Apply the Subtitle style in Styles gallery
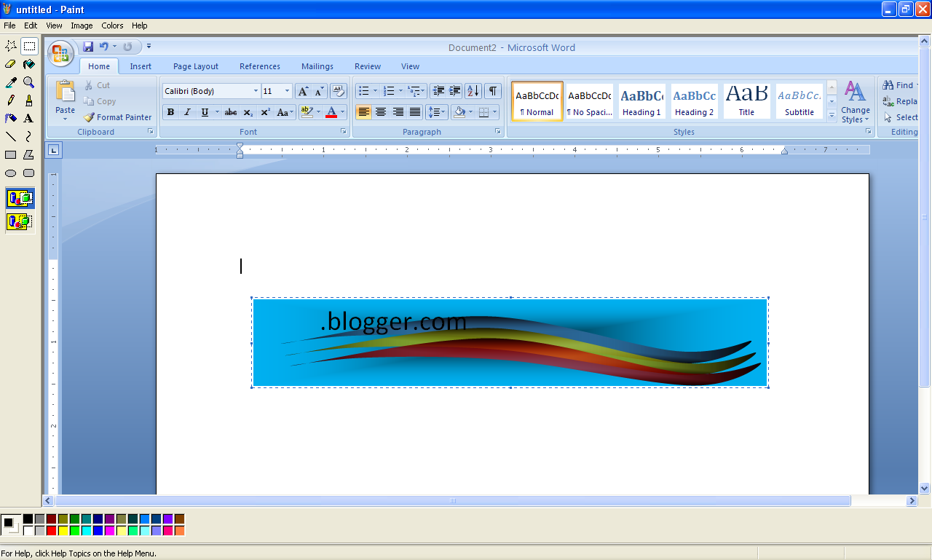Image resolution: width=932 pixels, height=560 pixels. pos(799,101)
